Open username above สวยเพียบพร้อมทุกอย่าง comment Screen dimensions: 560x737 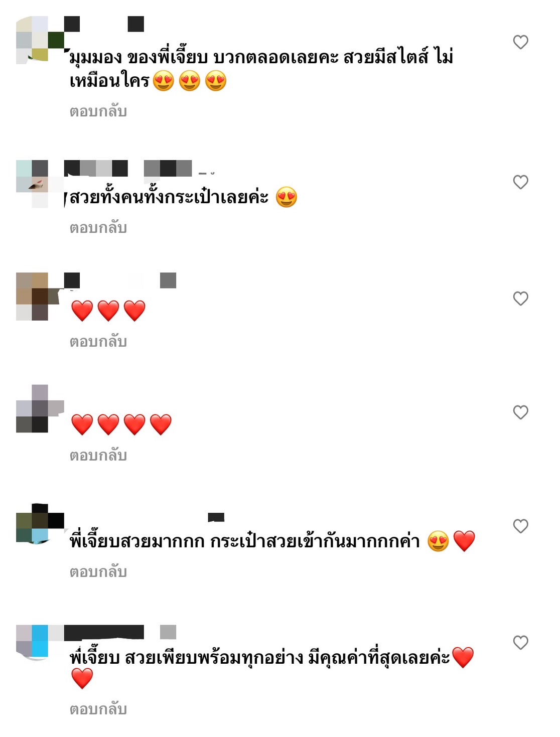[120, 632]
